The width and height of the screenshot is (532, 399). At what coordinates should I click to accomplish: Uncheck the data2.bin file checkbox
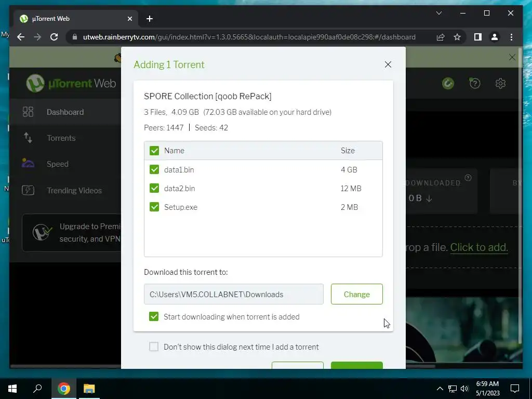tap(154, 188)
